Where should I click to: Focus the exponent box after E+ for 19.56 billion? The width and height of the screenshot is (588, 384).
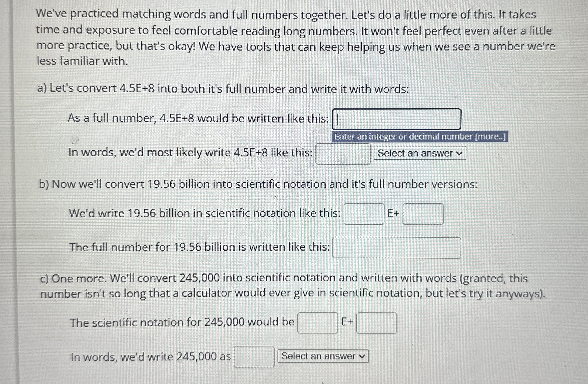[x=423, y=214]
